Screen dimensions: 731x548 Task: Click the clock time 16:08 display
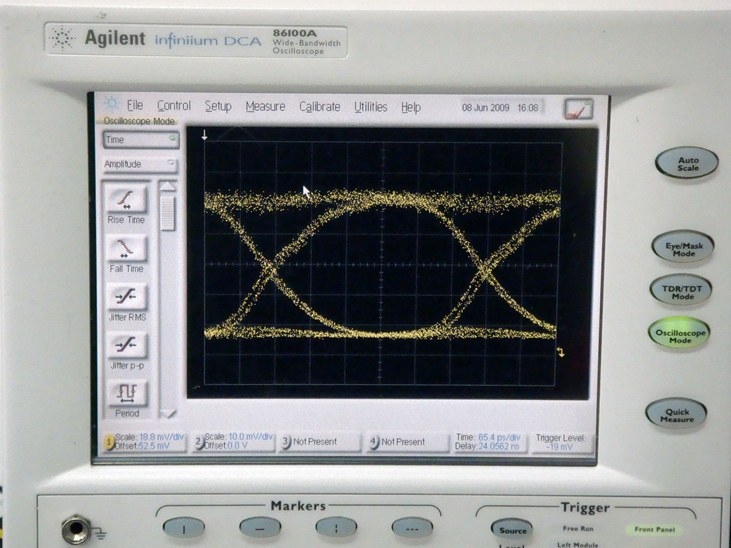(x=528, y=108)
